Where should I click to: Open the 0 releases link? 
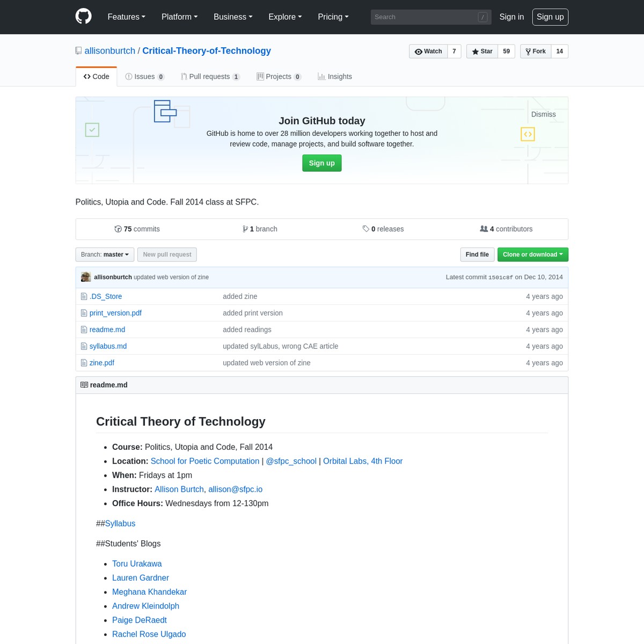click(383, 229)
